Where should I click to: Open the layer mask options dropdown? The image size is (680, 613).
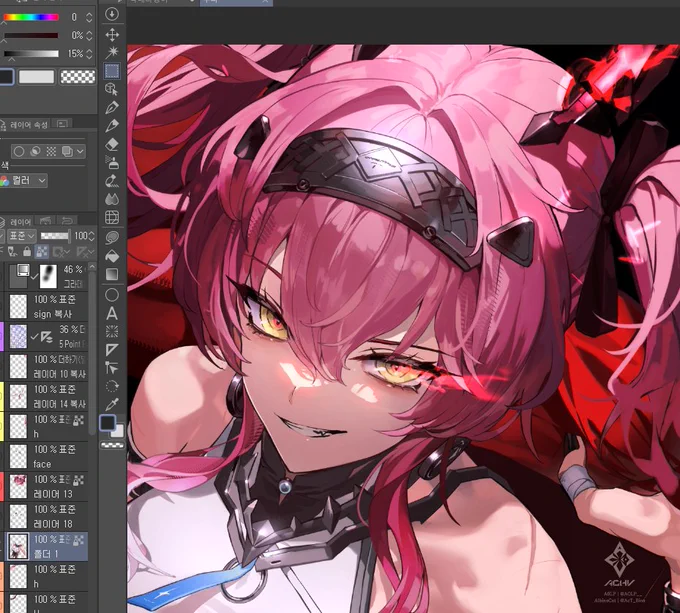(61, 251)
